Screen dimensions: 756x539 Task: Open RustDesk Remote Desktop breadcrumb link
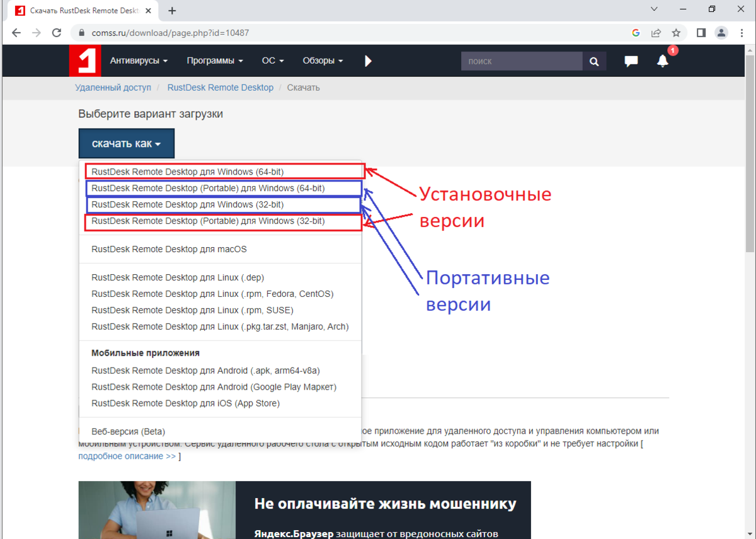[x=220, y=88]
